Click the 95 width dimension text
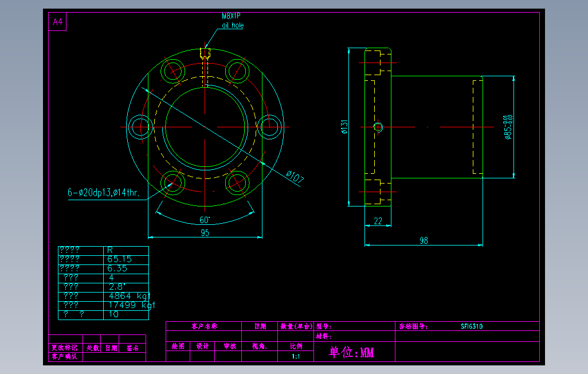588x374 pixels. (205, 233)
